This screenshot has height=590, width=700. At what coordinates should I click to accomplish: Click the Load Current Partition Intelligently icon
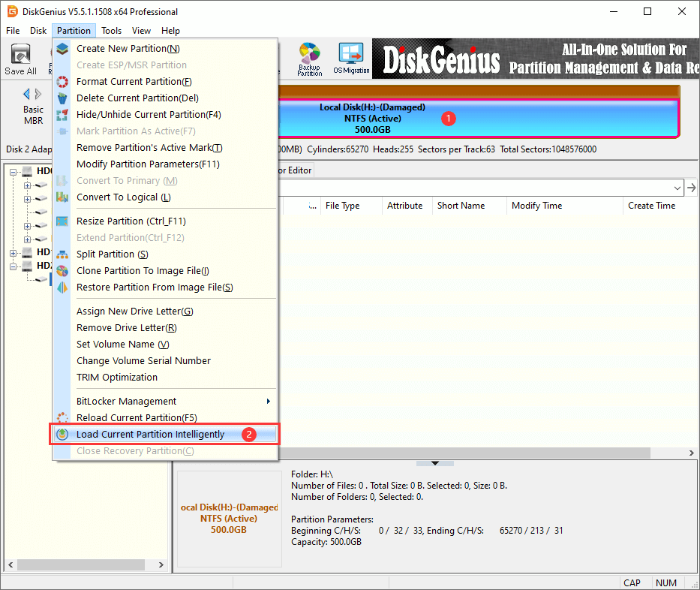pyautogui.click(x=62, y=434)
